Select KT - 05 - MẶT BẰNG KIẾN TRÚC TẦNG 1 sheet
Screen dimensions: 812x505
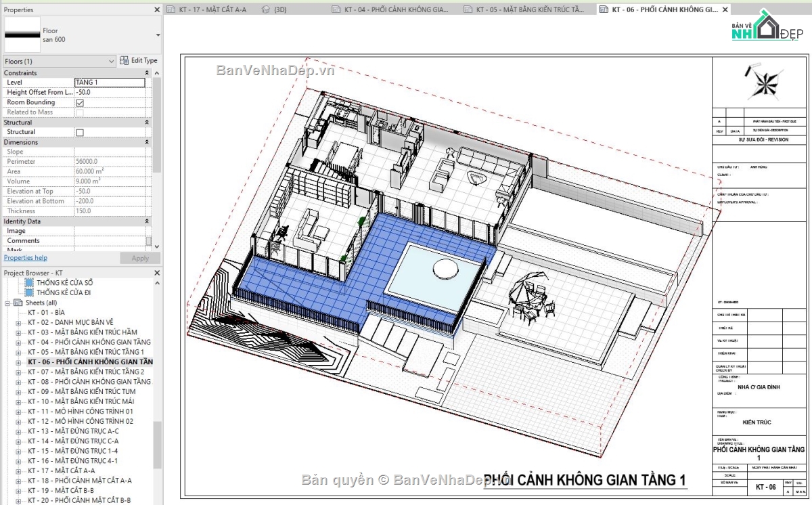coord(86,352)
